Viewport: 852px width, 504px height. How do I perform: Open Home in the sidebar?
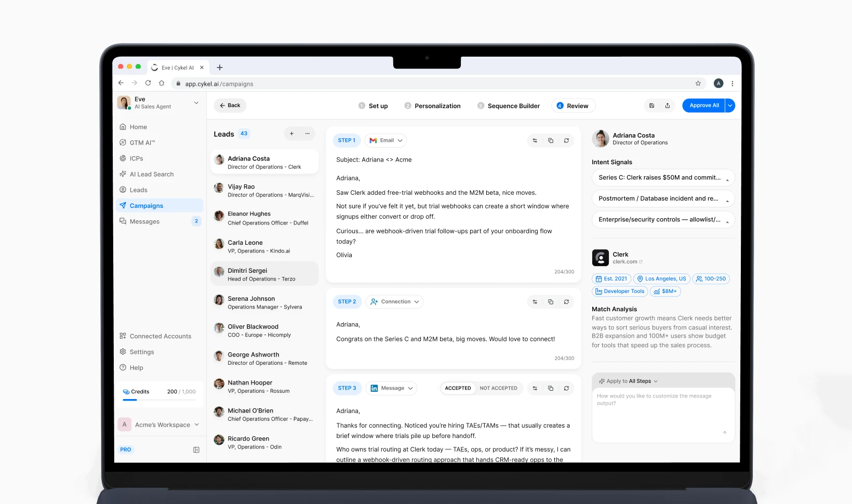[159, 127]
